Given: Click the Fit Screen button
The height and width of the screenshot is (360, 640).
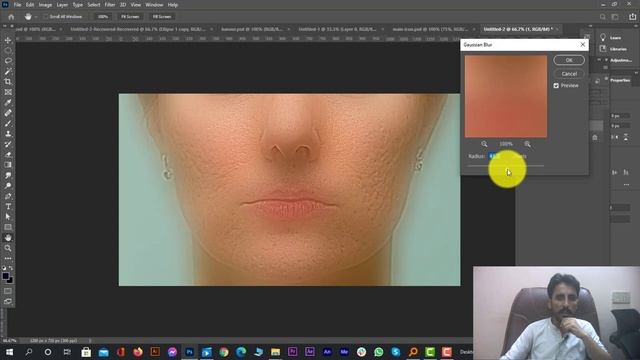Looking at the screenshot, I should pos(130,17).
